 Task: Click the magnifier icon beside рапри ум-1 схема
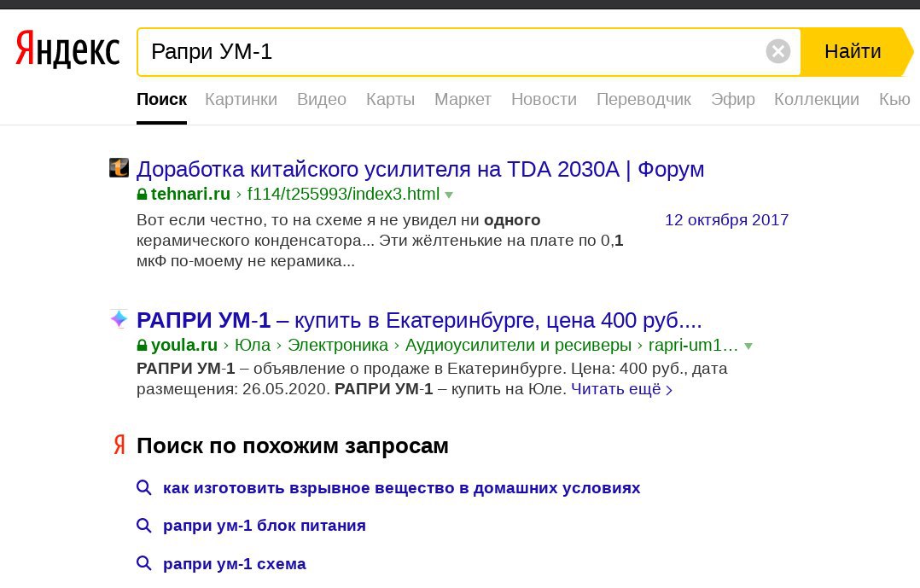click(x=143, y=562)
